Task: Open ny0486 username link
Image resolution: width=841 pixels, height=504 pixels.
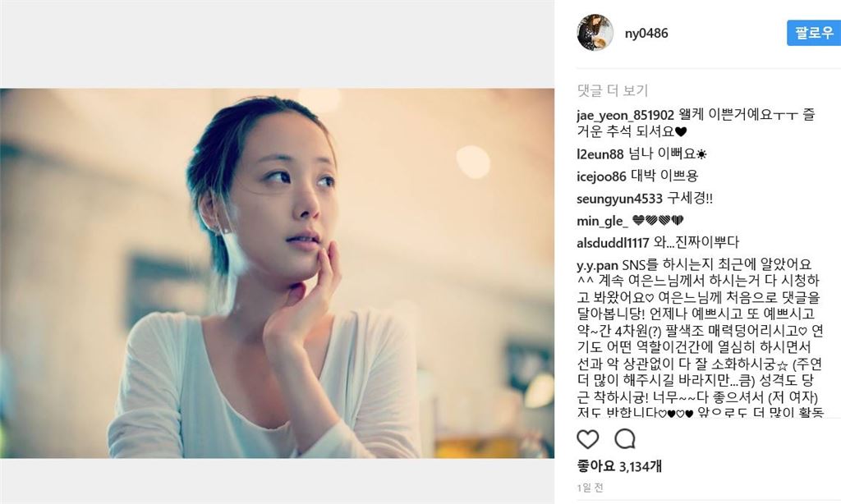Action: point(646,33)
